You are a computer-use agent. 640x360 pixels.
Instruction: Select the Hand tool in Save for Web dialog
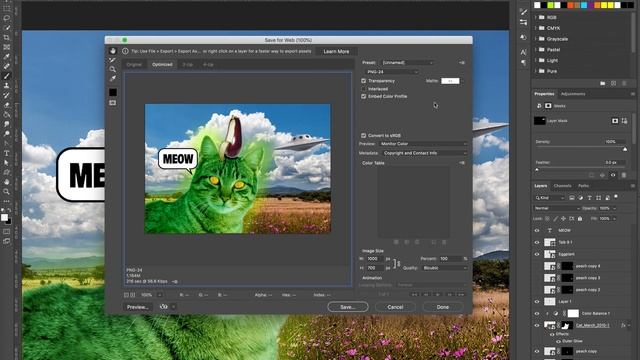[113, 51]
